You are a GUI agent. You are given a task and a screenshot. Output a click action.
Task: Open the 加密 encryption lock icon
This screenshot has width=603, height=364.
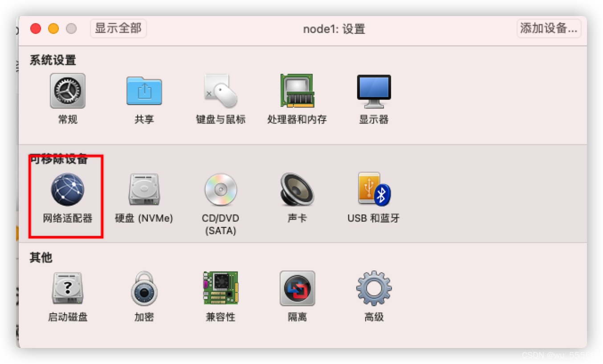(144, 288)
